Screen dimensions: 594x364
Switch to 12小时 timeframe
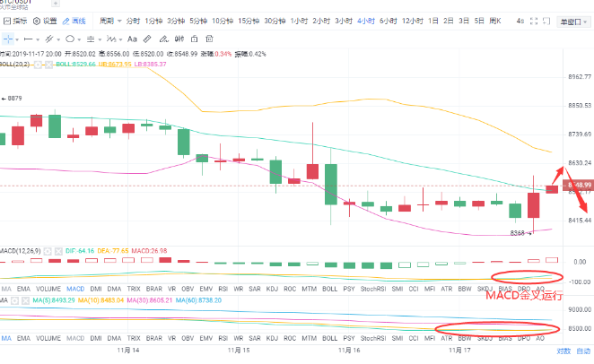tap(412, 22)
